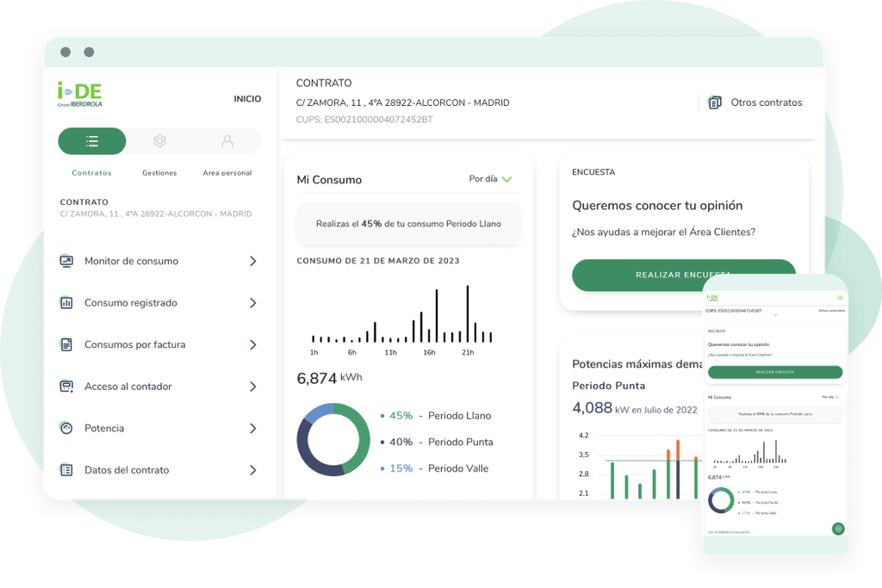Open the Por día period dropdown
Image resolution: width=882 pixels, height=588 pixels.
click(490, 179)
